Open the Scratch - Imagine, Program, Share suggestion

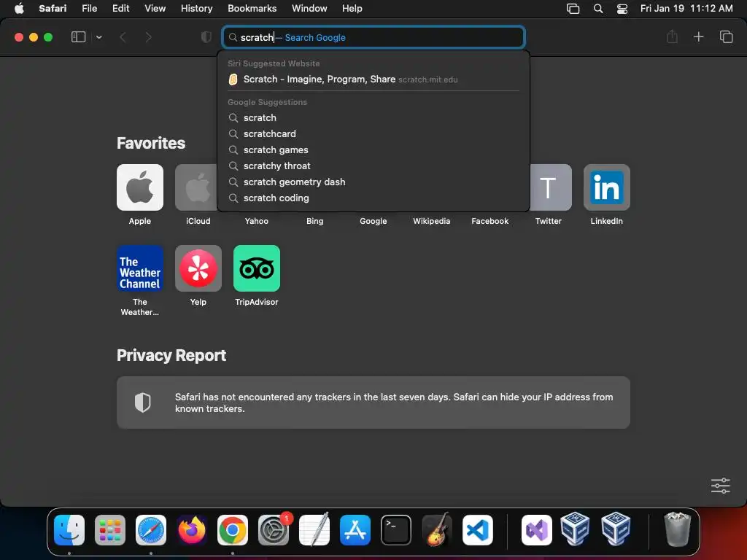(373, 79)
